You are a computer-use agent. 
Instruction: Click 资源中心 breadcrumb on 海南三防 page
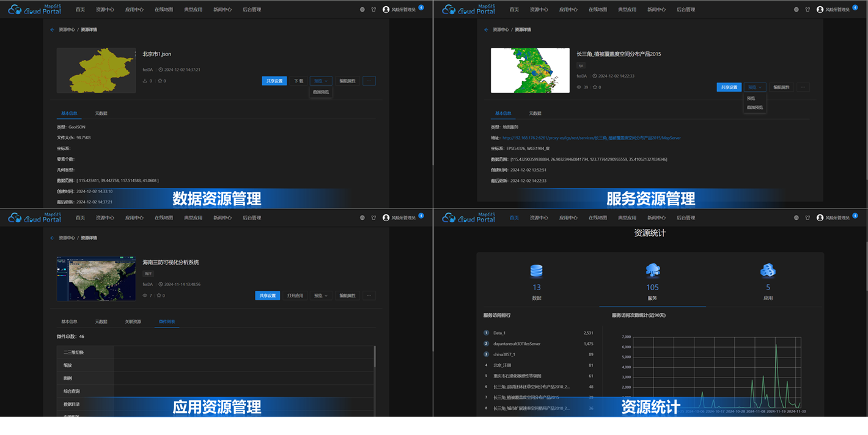(67, 238)
